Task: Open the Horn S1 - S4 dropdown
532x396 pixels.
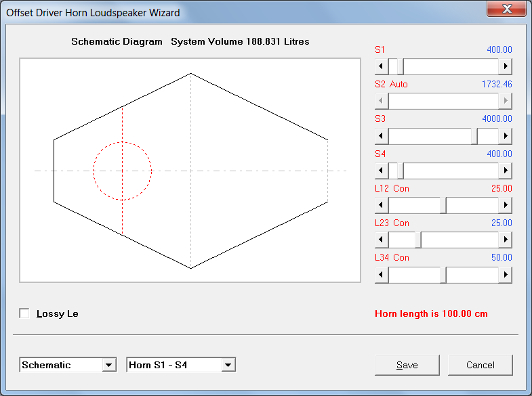Action: 228,365
